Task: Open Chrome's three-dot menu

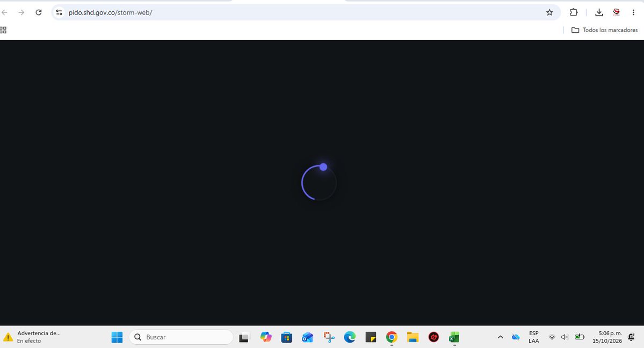Action: pos(633,12)
